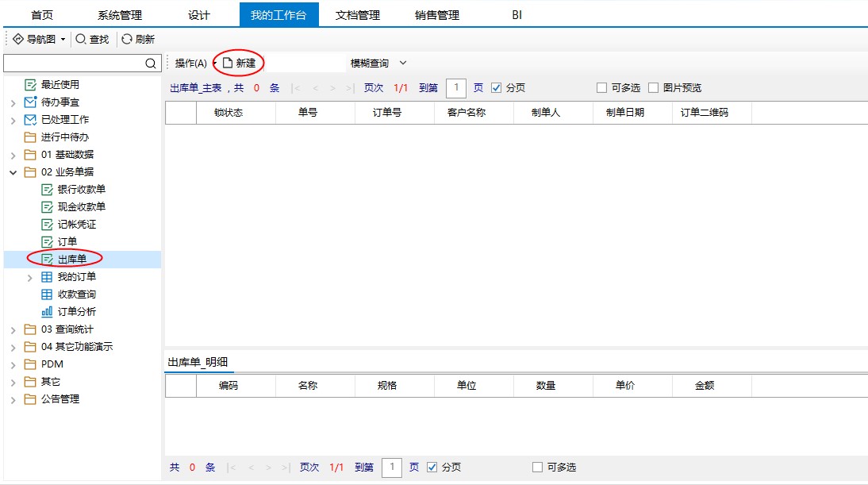Toggle 分页 checkbox in main table header

[497, 88]
